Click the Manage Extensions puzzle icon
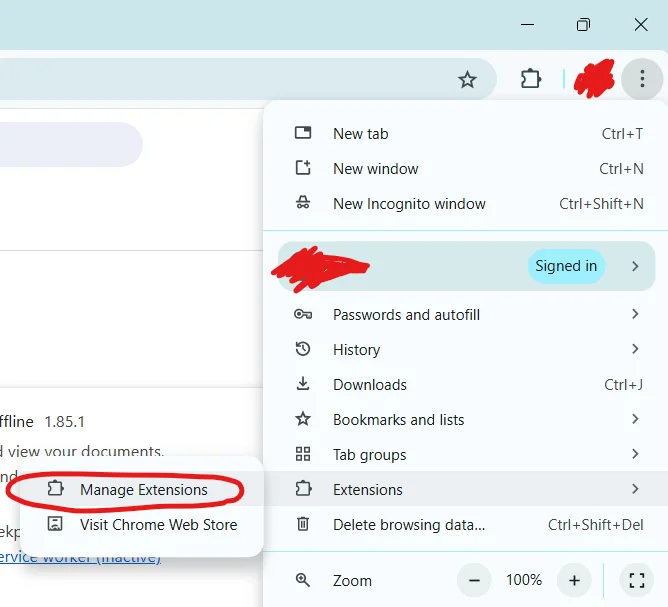Image resolution: width=668 pixels, height=607 pixels. (55, 488)
